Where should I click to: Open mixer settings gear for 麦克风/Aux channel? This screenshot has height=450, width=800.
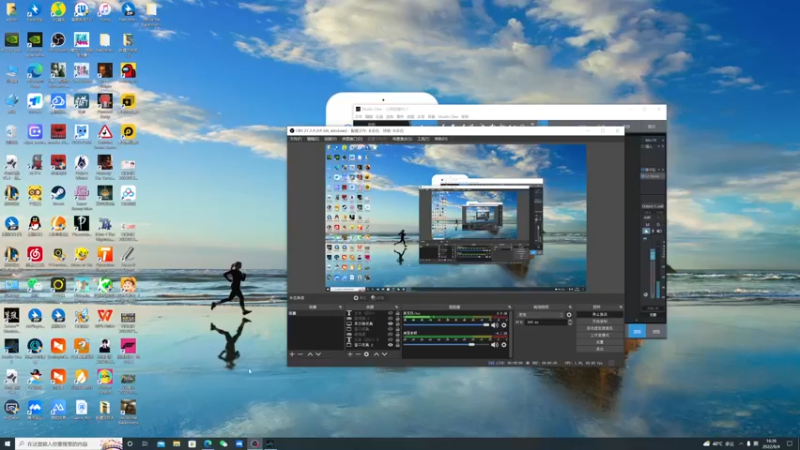504,325
